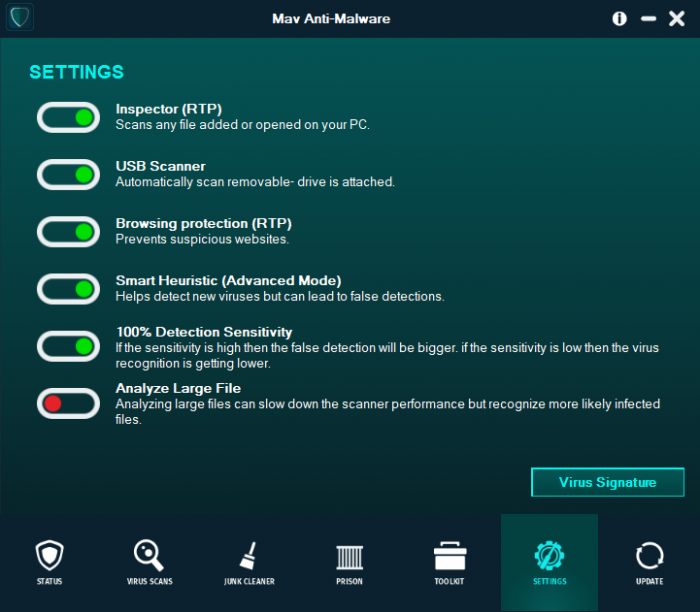The width and height of the screenshot is (700, 612).
Task: Click 'Browsing protection (RTP)' label
Action: (x=204, y=223)
